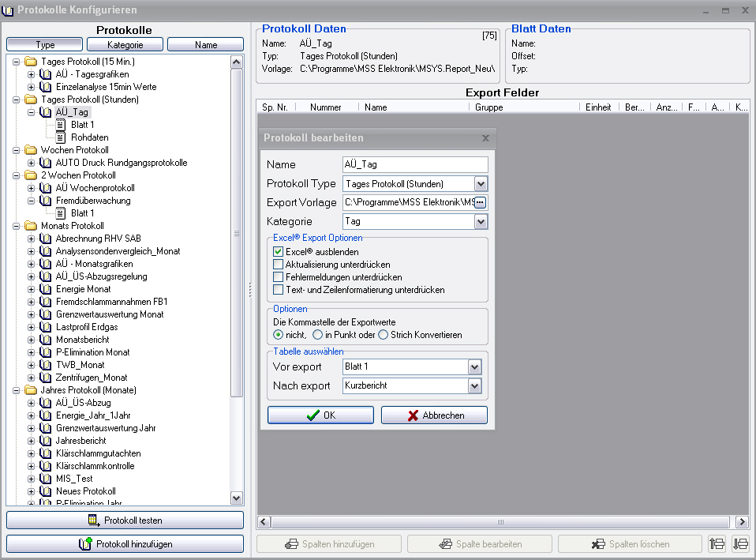Sort protocols by Name

(205, 45)
